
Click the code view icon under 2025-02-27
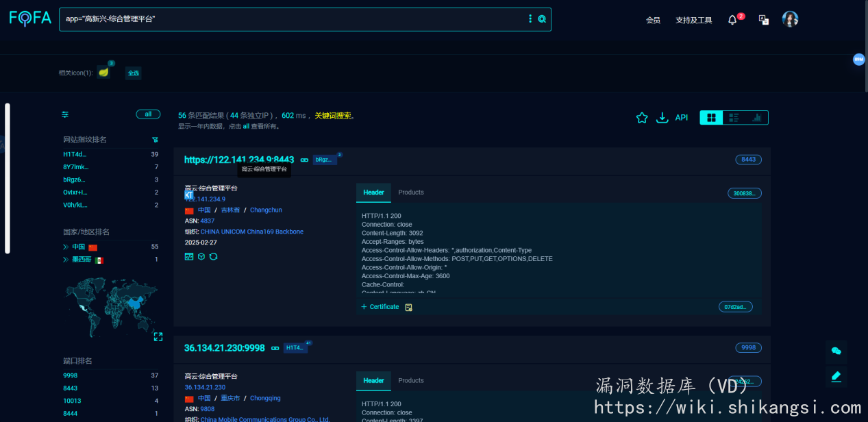[x=189, y=256]
